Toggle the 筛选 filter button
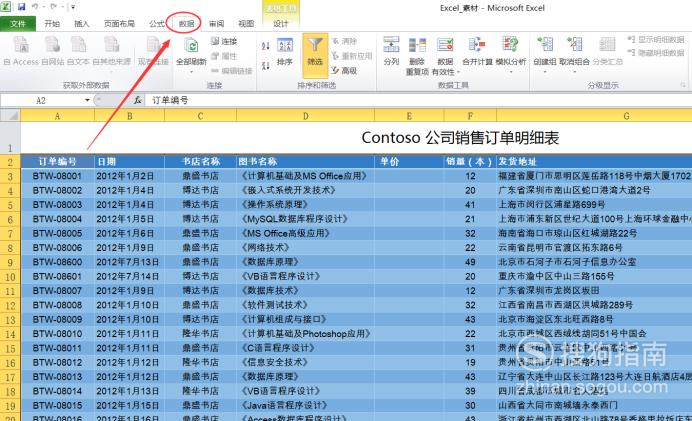 (315, 55)
